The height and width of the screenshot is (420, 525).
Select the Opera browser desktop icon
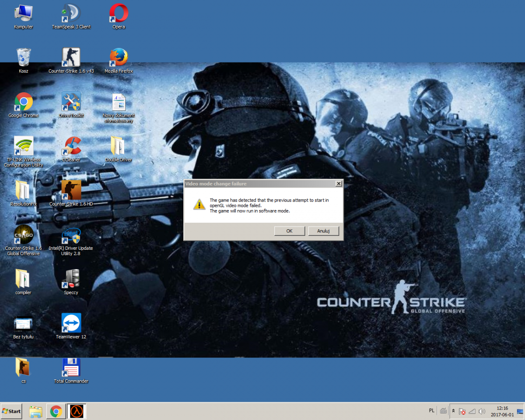click(x=119, y=17)
